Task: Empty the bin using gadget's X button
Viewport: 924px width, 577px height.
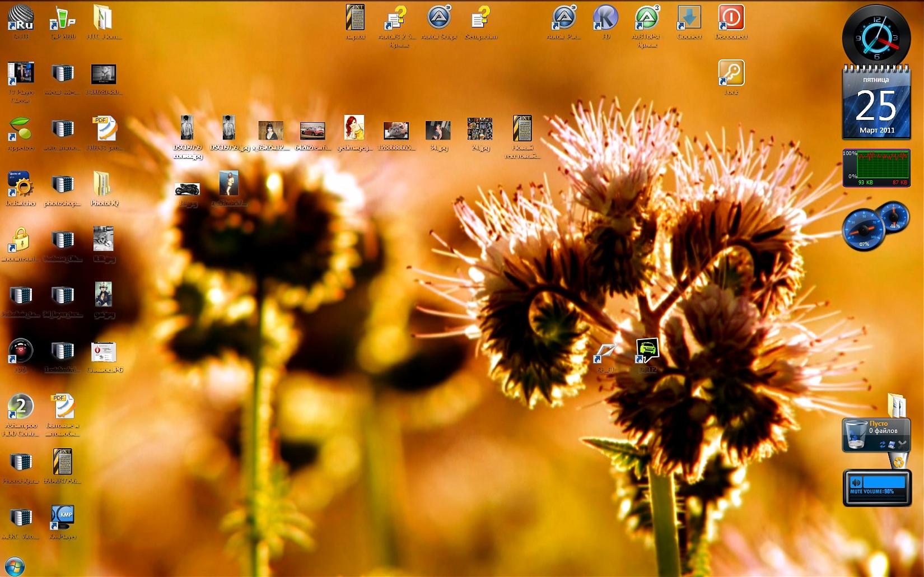Action: [902, 444]
